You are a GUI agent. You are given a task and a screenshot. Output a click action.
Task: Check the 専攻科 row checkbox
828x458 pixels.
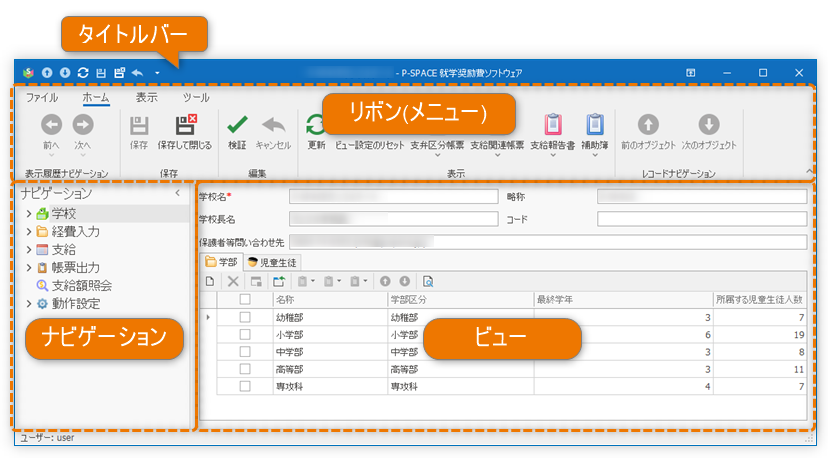point(245,386)
